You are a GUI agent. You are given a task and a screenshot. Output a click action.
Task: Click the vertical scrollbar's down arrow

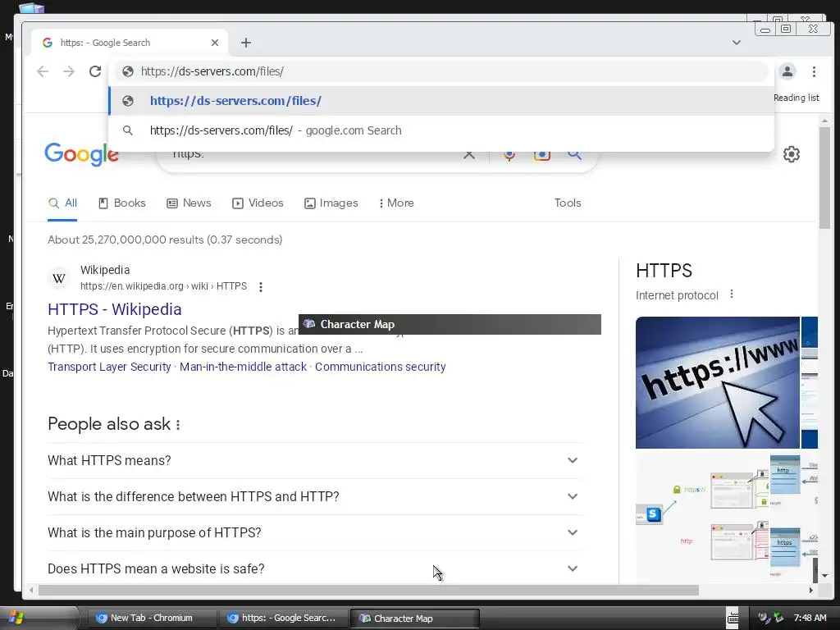click(825, 575)
